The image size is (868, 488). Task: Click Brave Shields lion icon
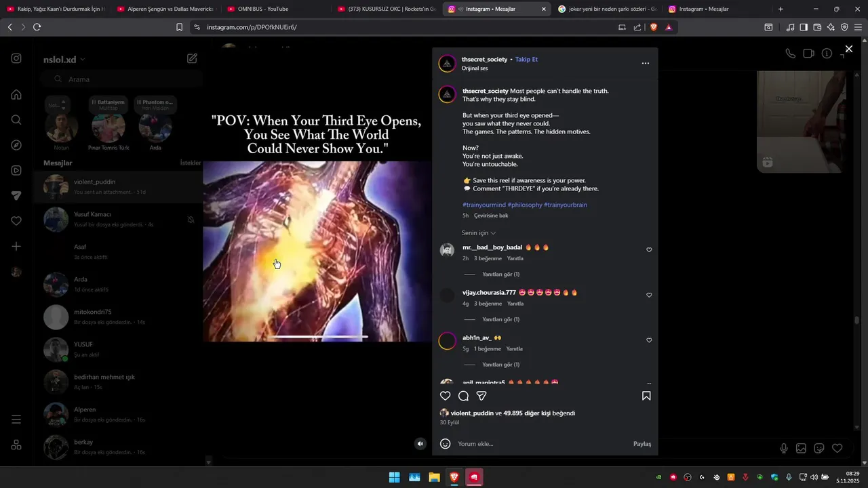654,27
